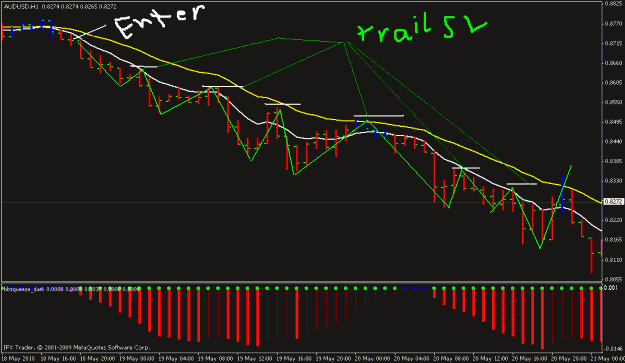Click the 0.8330 price scale label
625x363 pixels.
[613, 181]
